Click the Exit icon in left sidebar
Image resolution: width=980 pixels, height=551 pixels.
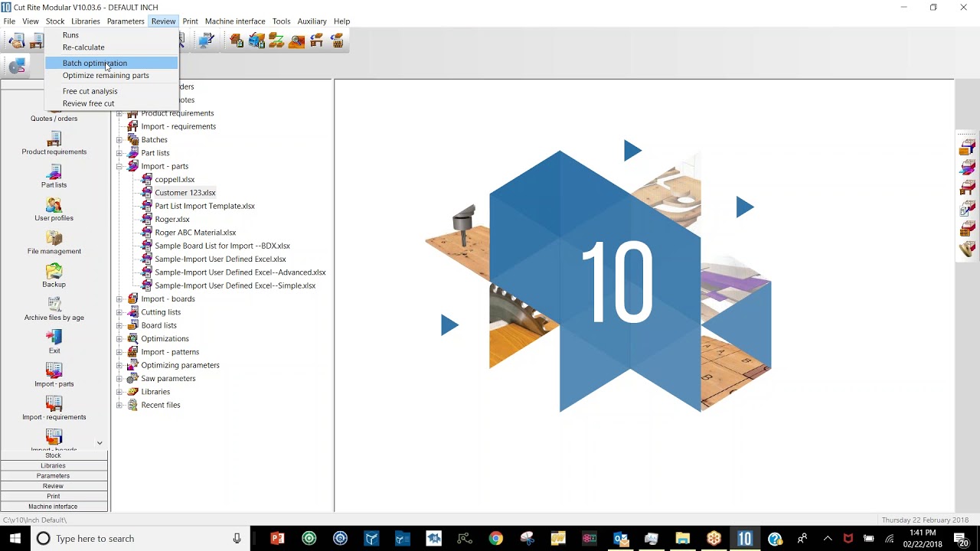(x=54, y=337)
